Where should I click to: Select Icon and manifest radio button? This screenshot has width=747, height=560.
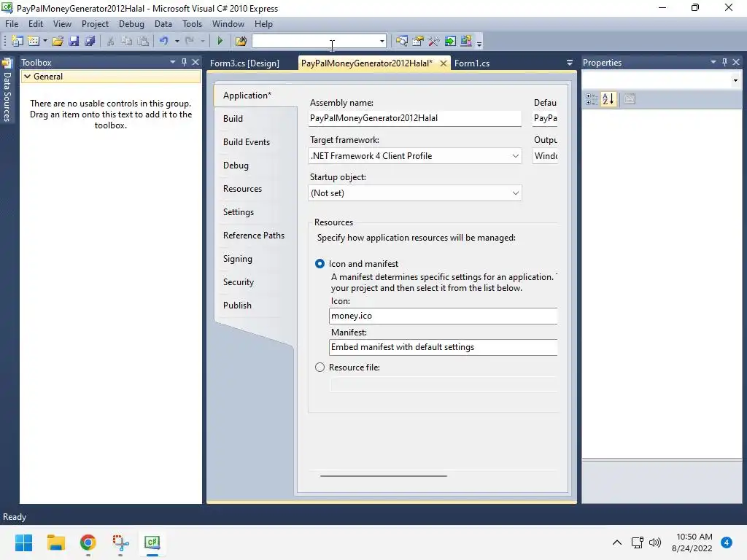point(320,264)
